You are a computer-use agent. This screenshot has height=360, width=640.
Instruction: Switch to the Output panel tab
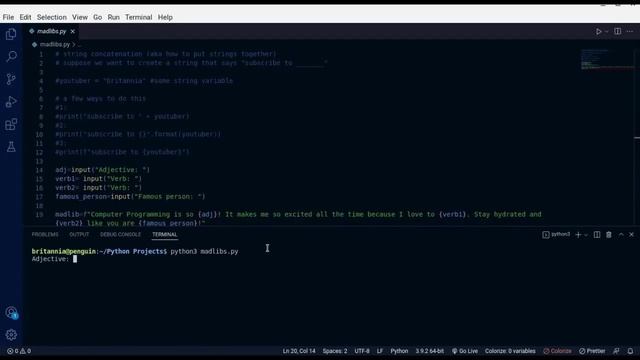(x=79, y=235)
